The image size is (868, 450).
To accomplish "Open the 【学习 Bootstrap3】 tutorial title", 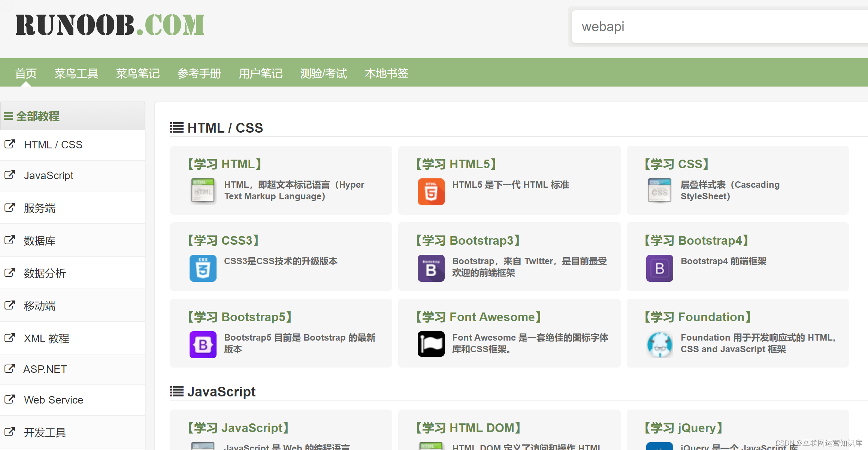I will click(x=468, y=241).
